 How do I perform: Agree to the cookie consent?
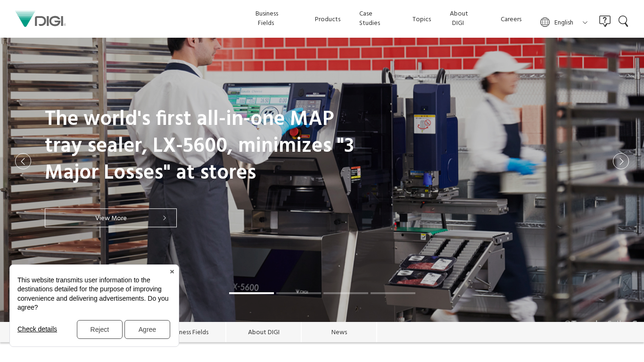click(147, 329)
